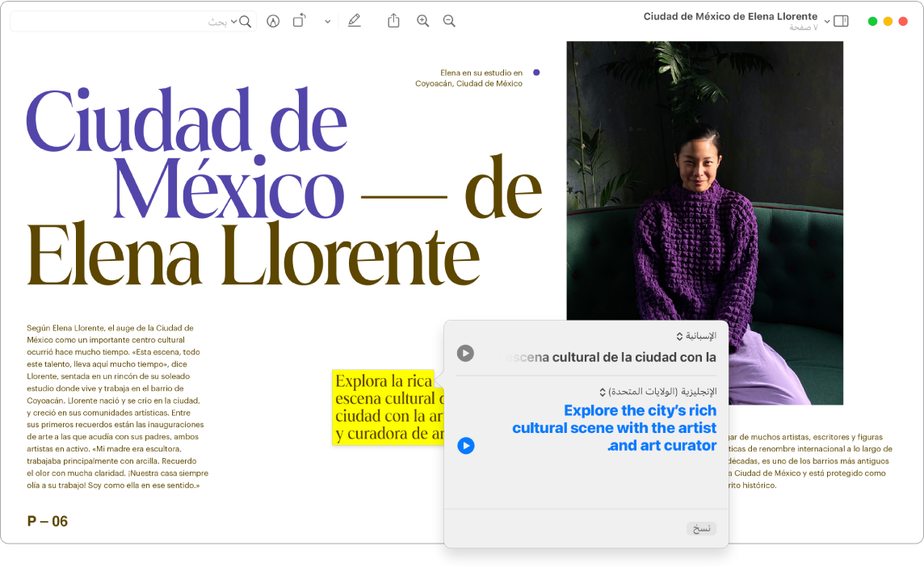The image size is (924, 567).
Task: Click the zoom in magnifier
Action: 422,21
